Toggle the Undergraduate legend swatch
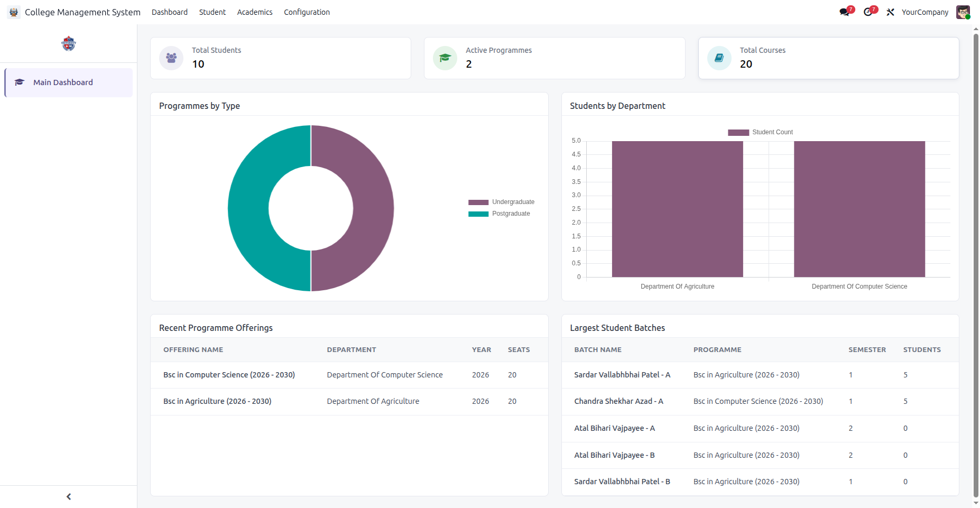This screenshot has height=508, width=980. (478, 202)
